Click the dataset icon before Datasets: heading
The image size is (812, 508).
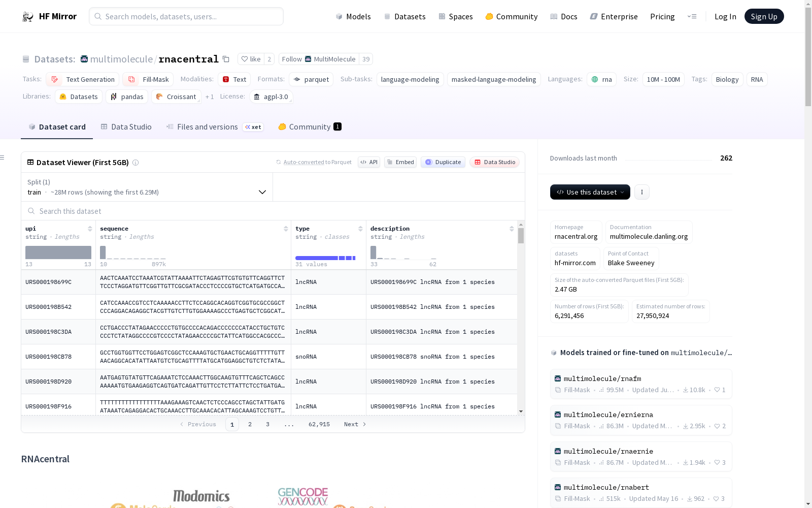pyautogui.click(x=26, y=59)
